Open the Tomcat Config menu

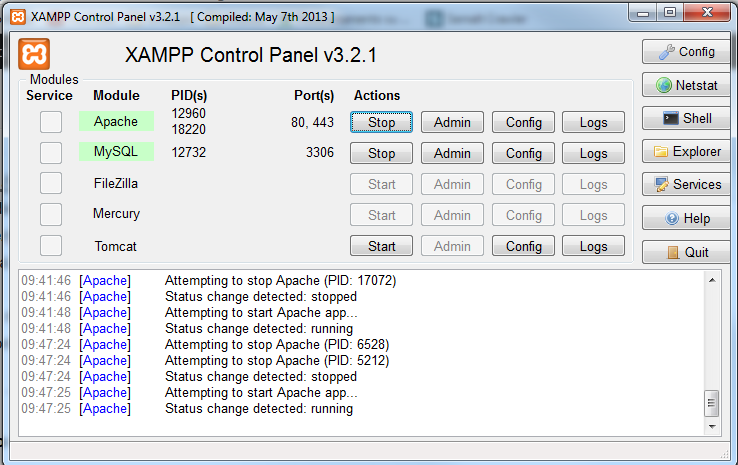point(523,246)
